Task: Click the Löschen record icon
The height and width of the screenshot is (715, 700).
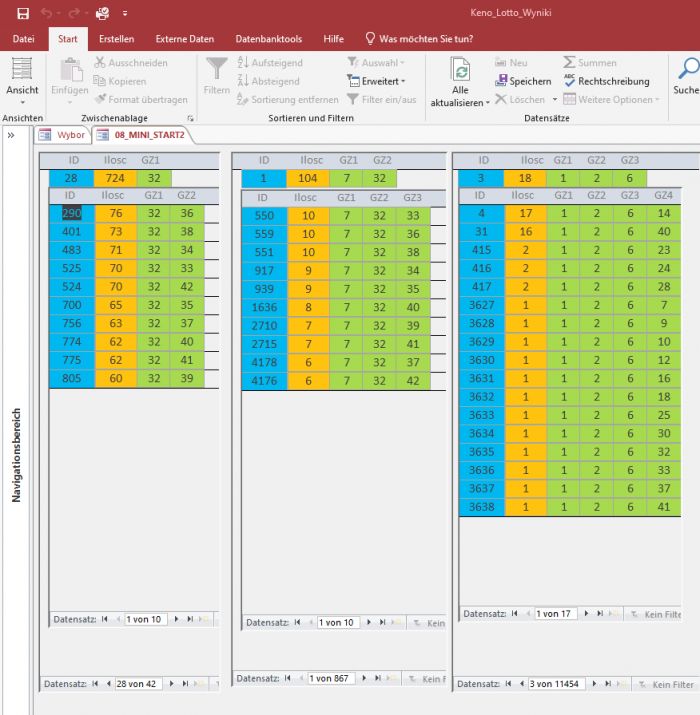Action: (501, 99)
